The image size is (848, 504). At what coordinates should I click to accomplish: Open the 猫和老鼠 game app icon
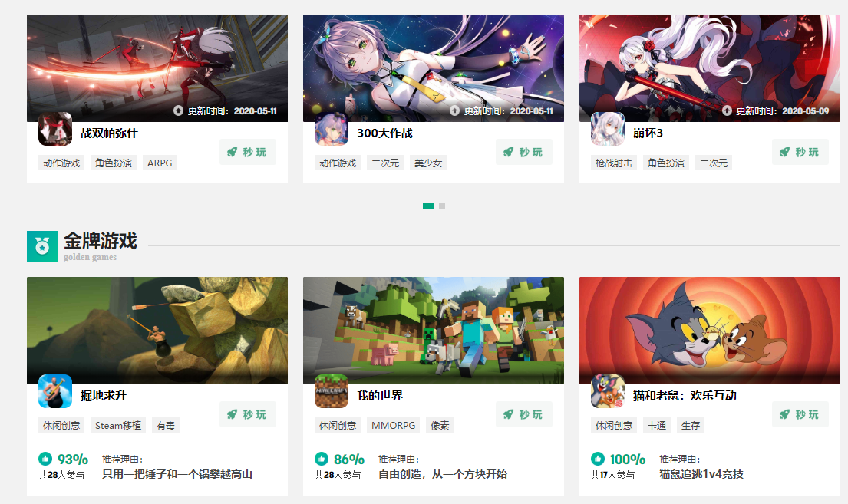point(608,391)
